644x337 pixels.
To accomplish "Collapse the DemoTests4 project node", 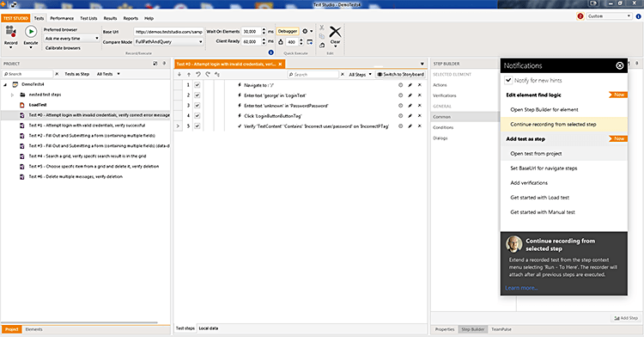I will 5,84.
